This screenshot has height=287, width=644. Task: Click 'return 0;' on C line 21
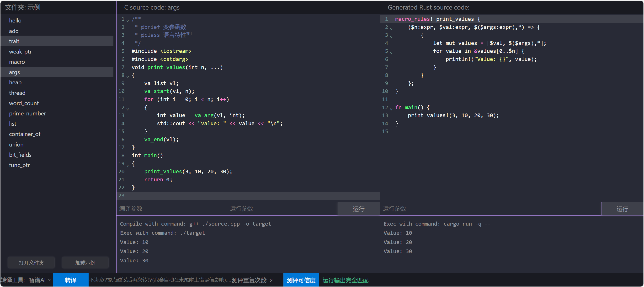(158, 180)
